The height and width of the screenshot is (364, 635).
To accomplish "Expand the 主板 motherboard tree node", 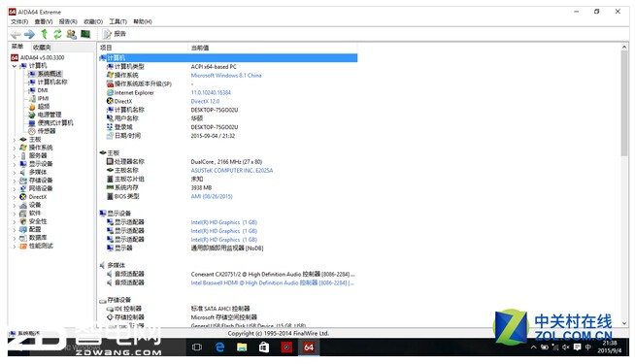I will point(15,140).
